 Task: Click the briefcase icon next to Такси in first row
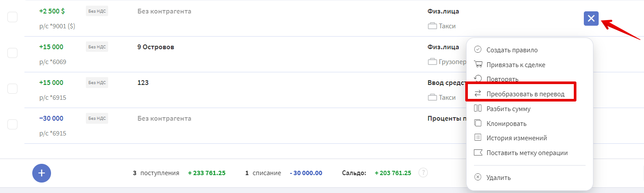coord(432,26)
